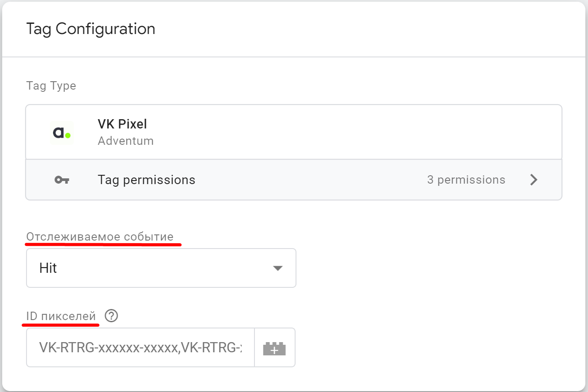
Task: Click the Tag Configuration heading
Action: (x=91, y=29)
